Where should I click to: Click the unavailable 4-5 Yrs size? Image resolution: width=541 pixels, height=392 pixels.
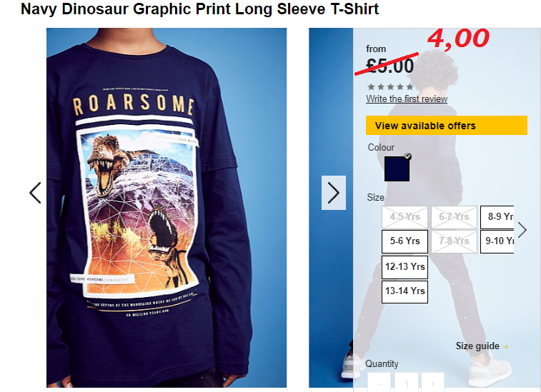point(404,217)
